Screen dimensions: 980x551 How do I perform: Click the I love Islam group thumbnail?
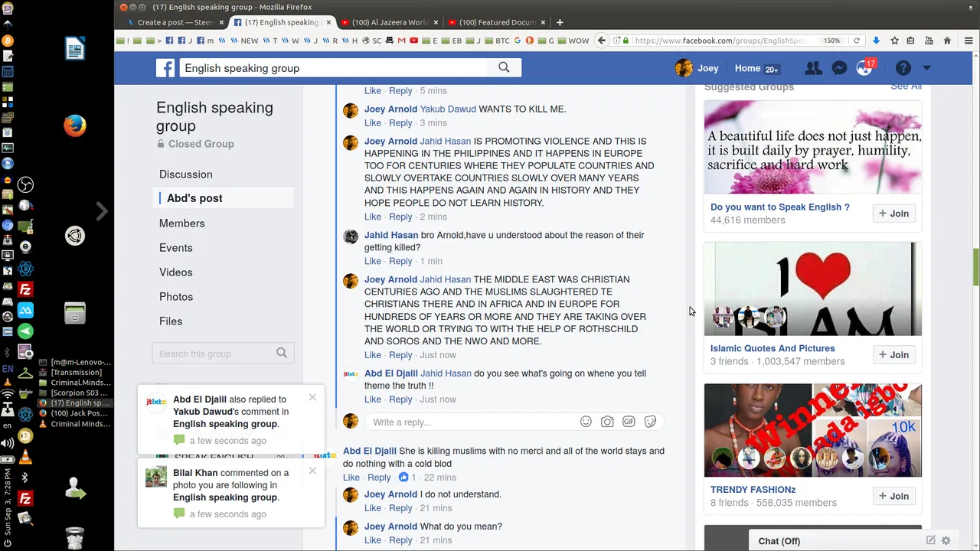click(x=813, y=289)
